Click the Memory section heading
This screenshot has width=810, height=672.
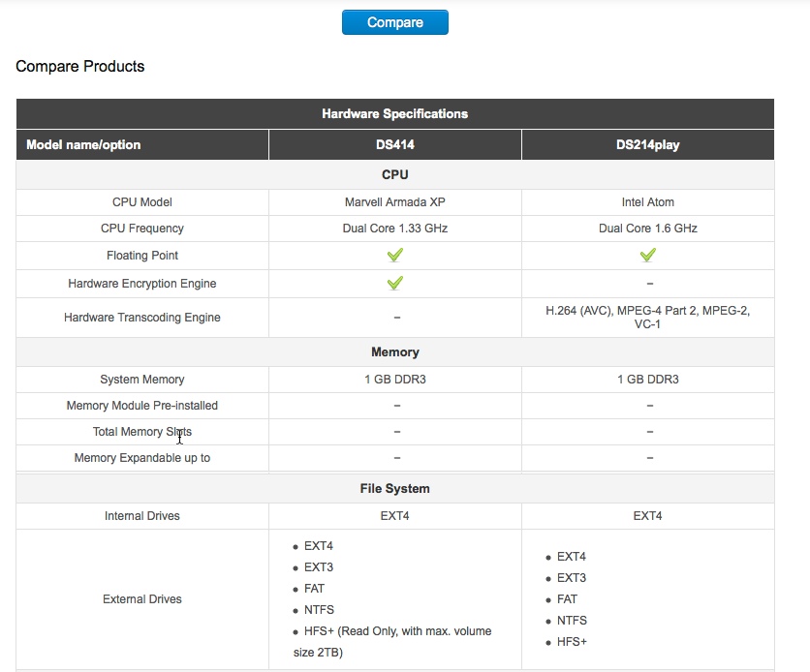[x=394, y=352]
